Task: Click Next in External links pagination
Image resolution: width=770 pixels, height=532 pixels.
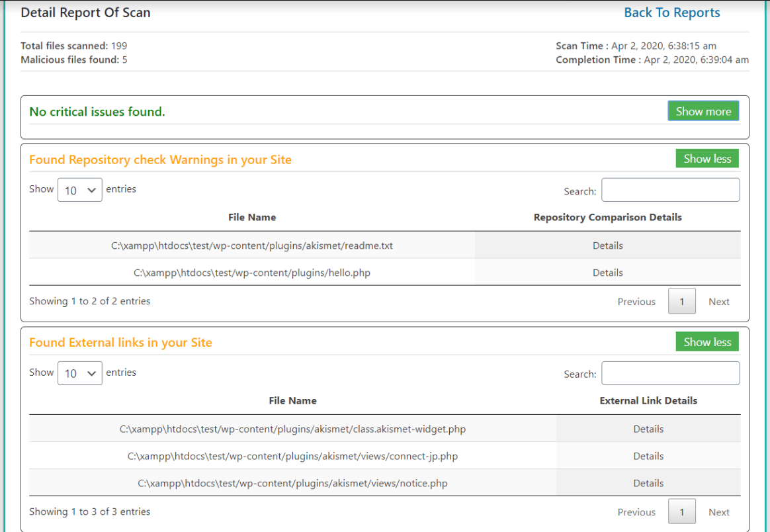Action: click(719, 512)
